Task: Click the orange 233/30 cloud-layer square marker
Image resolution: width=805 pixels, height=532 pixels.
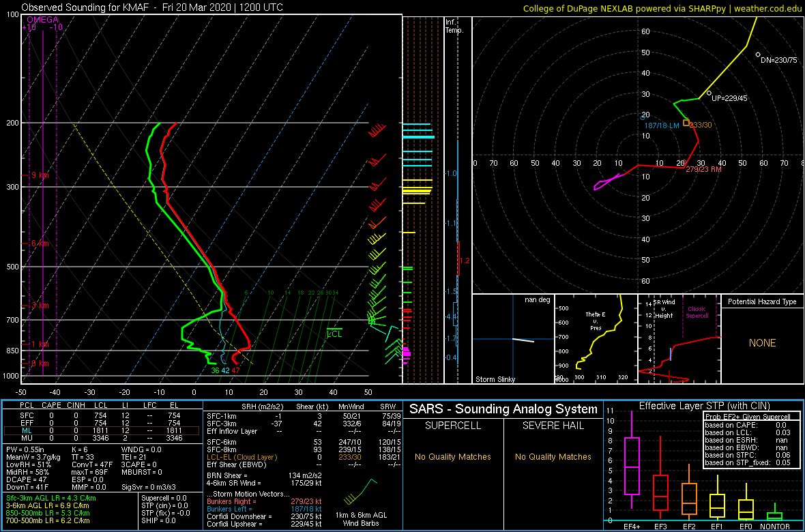Action: tap(686, 123)
